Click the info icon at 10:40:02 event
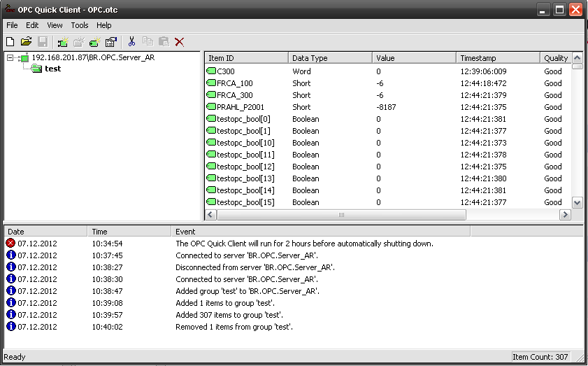 [11, 326]
